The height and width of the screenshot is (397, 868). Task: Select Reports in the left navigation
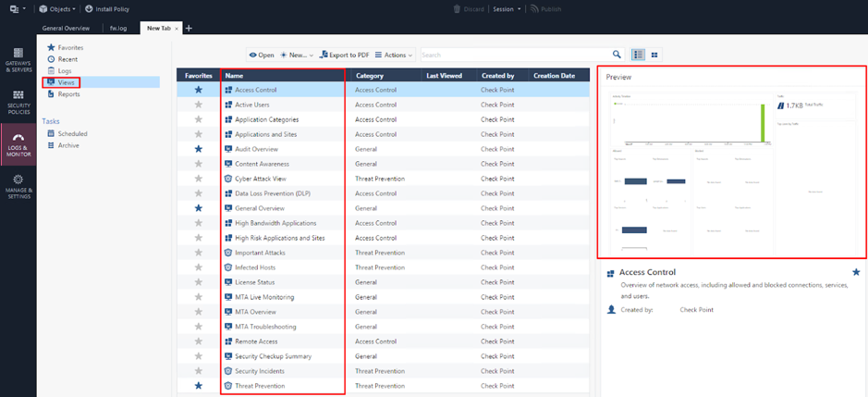tap(68, 94)
